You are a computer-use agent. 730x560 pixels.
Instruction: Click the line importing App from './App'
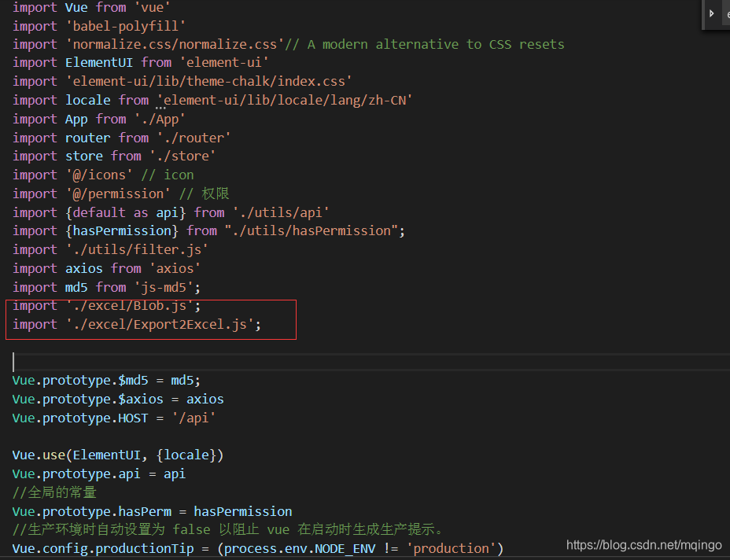[98, 120]
